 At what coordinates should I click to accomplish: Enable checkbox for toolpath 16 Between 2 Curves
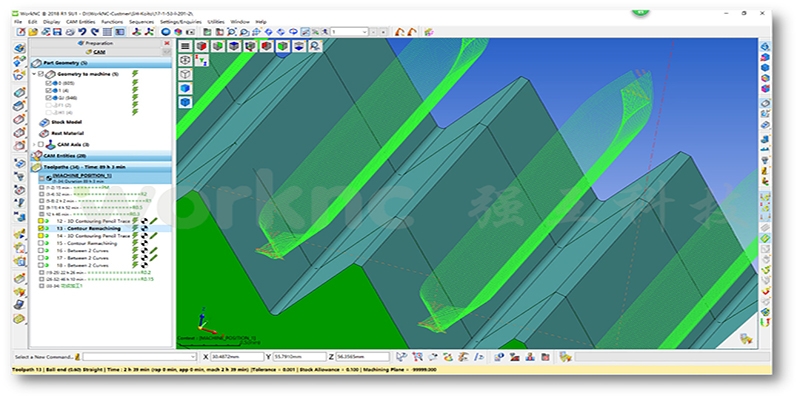(41, 251)
